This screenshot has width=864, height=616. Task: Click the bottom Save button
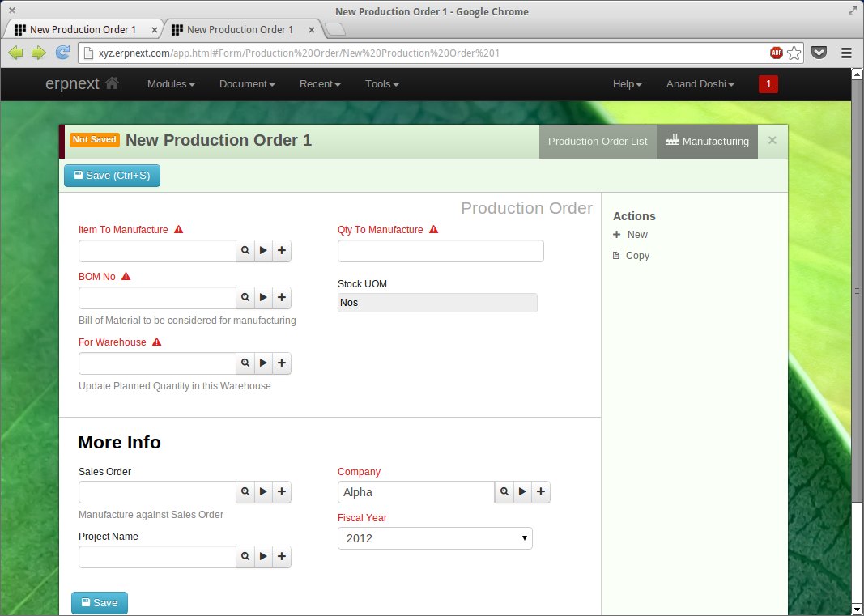point(99,603)
